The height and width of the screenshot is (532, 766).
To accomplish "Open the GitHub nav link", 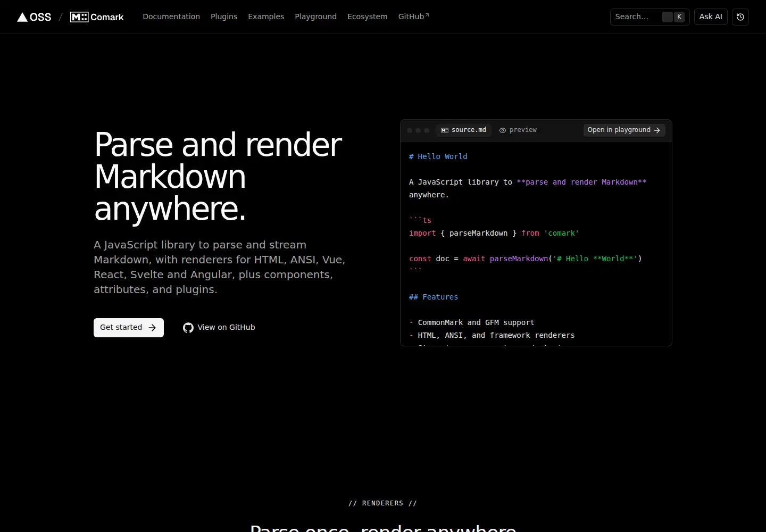I will click(413, 16).
